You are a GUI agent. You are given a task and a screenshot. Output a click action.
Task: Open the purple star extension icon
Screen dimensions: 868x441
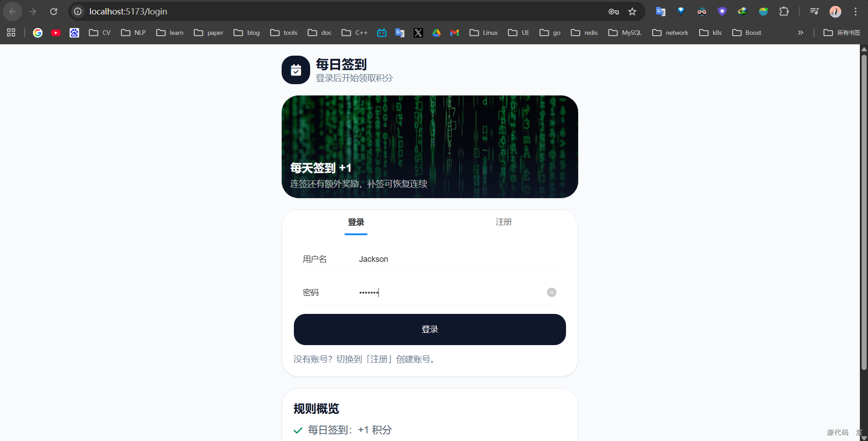722,11
